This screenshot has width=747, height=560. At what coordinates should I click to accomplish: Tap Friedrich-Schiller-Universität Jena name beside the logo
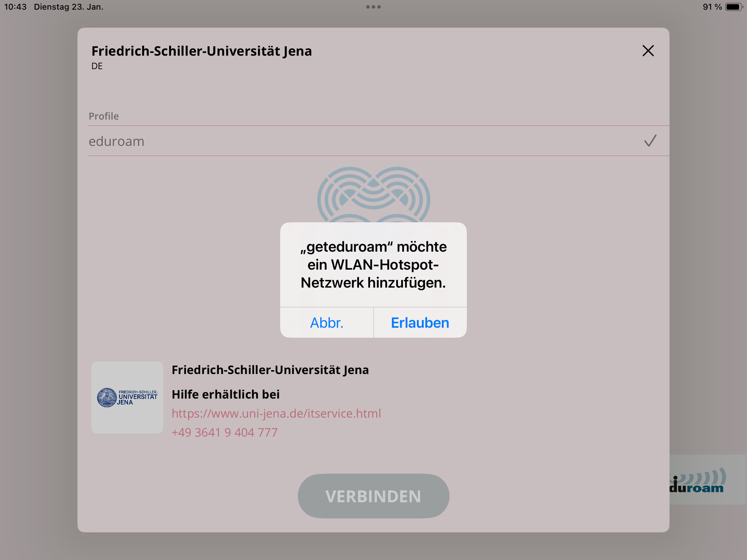[270, 370]
